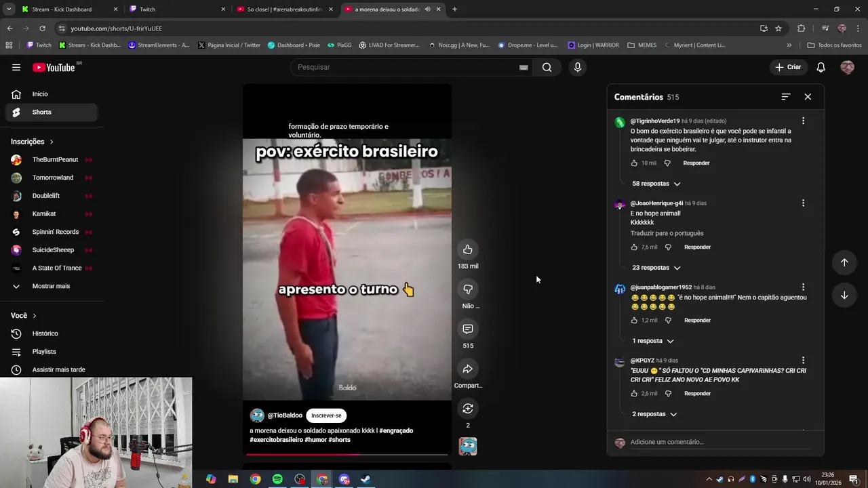Dislike the juanpablogamer1952 comment
This screenshot has height=488, width=868.
tap(668, 321)
